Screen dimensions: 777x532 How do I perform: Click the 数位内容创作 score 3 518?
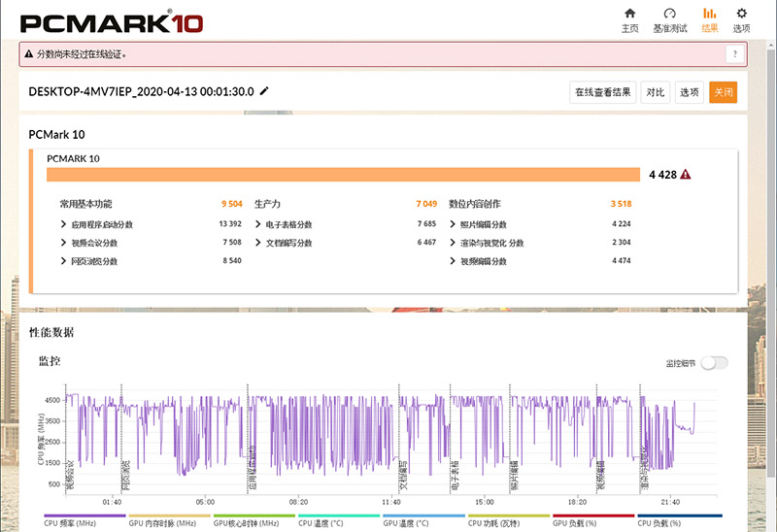coord(621,204)
